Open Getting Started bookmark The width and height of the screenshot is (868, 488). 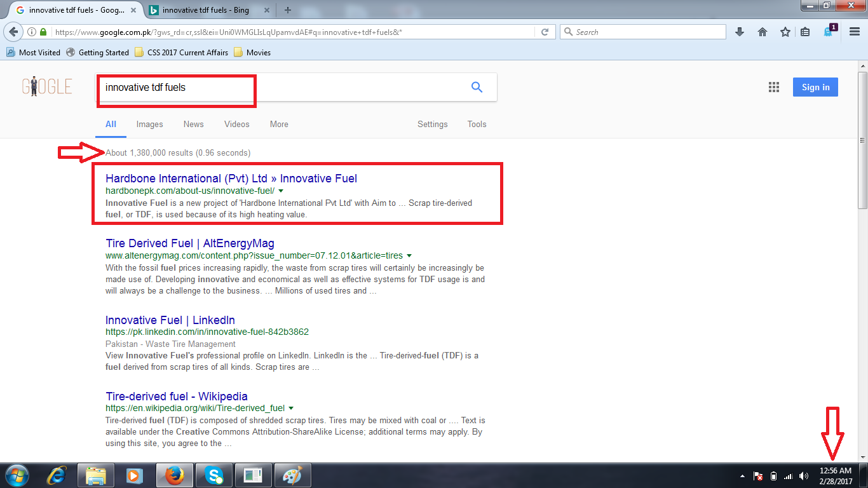tap(97, 53)
